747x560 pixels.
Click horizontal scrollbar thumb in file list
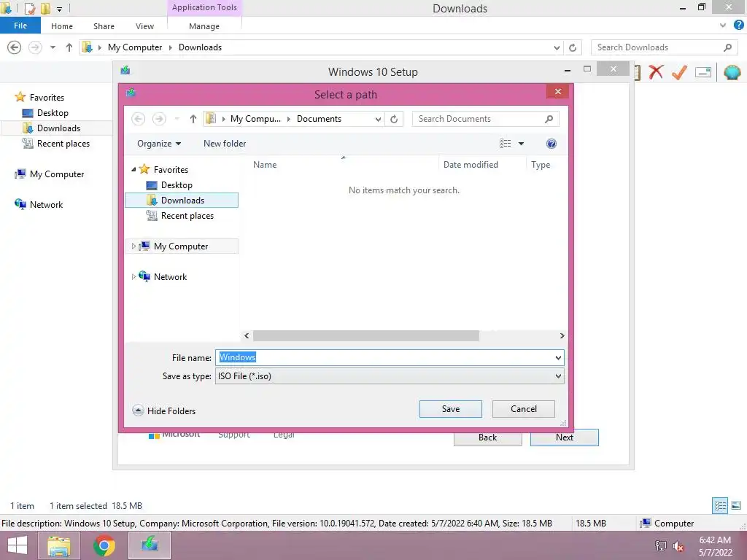pos(366,335)
